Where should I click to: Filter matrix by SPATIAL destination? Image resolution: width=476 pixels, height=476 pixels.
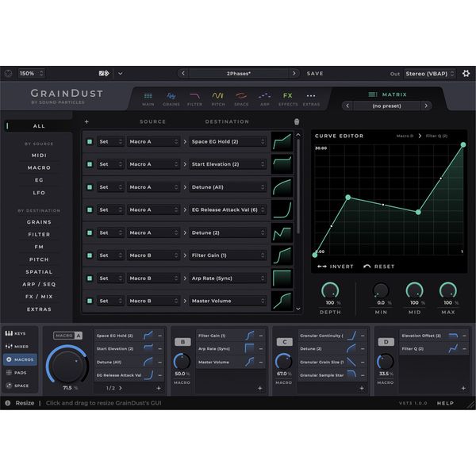[x=39, y=272]
